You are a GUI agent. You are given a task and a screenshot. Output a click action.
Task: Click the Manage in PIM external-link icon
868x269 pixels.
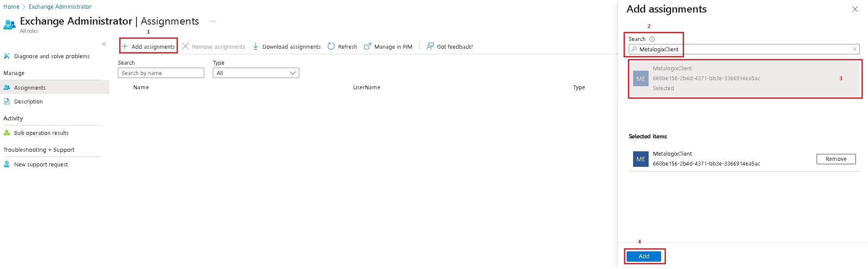tap(367, 46)
